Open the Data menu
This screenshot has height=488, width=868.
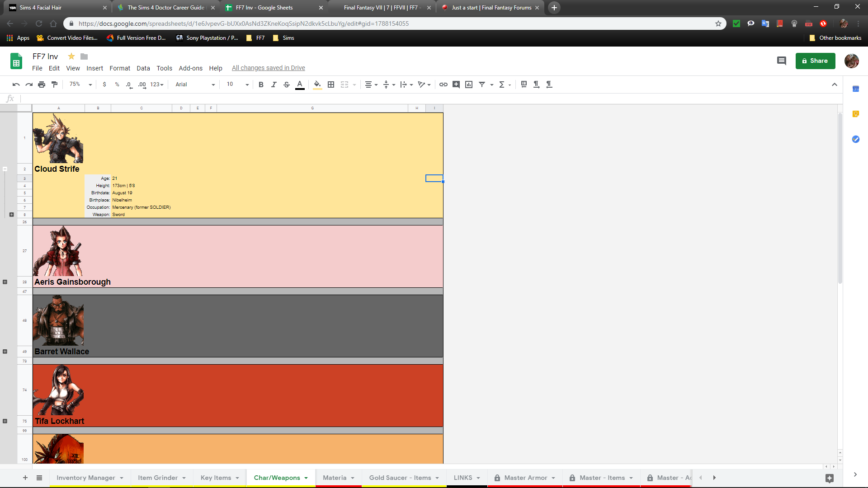tap(143, 68)
